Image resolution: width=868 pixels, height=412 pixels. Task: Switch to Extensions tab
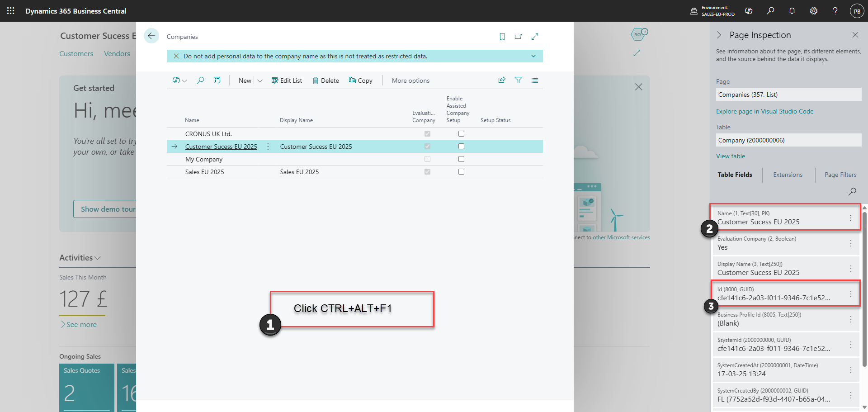coord(788,175)
